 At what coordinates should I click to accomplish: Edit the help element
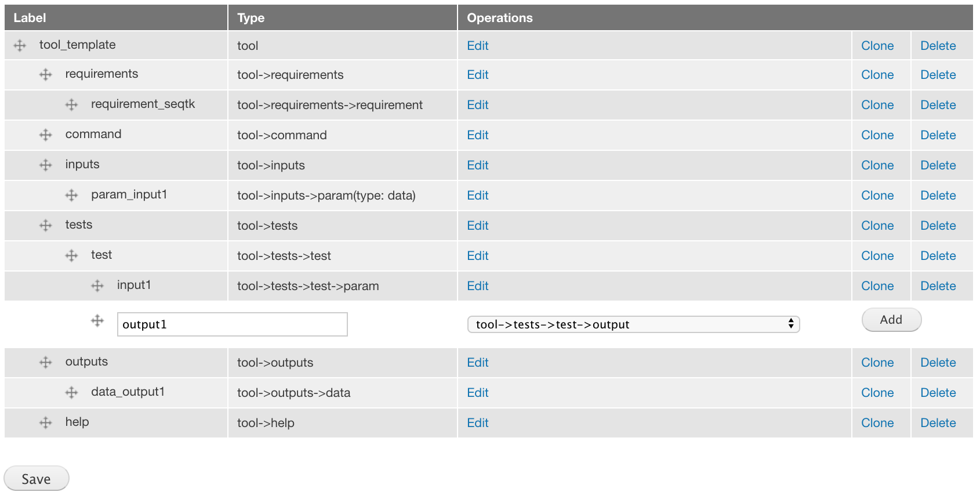click(x=478, y=423)
